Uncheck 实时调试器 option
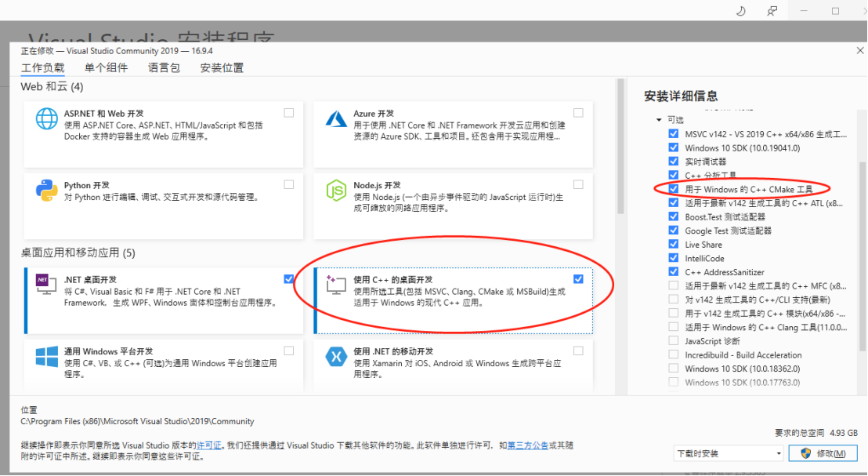Screen dimensions: 868x476 [673, 162]
